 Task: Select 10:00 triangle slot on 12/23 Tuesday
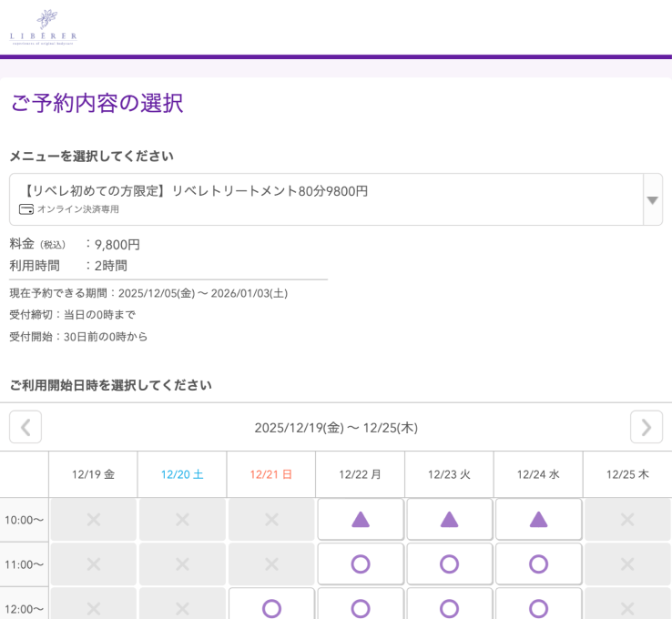pos(449,520)
